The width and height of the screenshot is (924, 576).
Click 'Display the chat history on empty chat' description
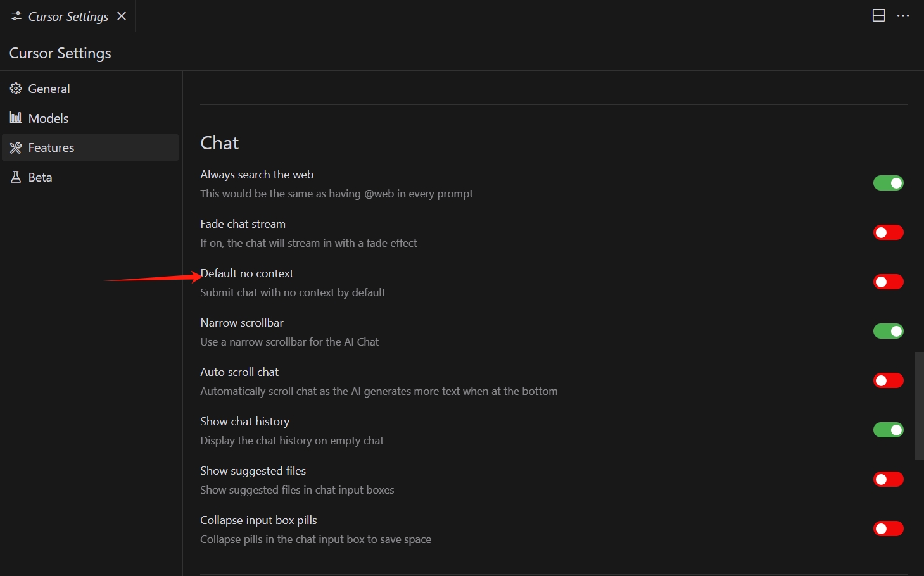coord(292,441)
